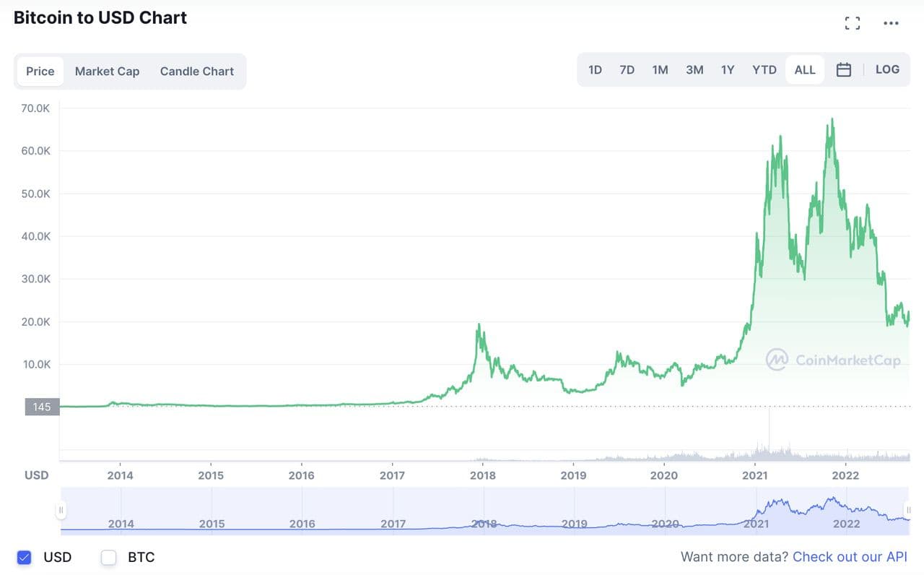Select the Price tab
The image size is (924, 575).
(x=40, y=71)
